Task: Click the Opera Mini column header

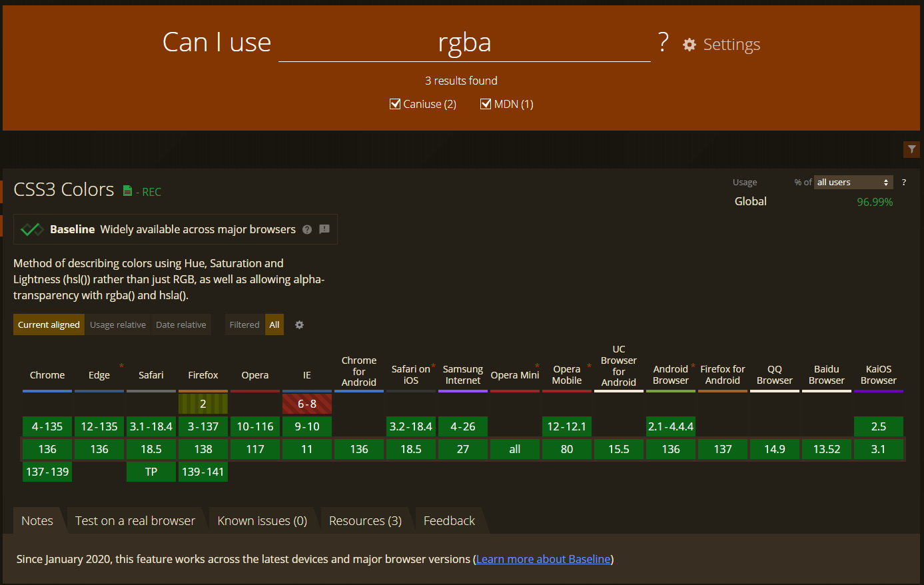Action: tap(515, 375)
